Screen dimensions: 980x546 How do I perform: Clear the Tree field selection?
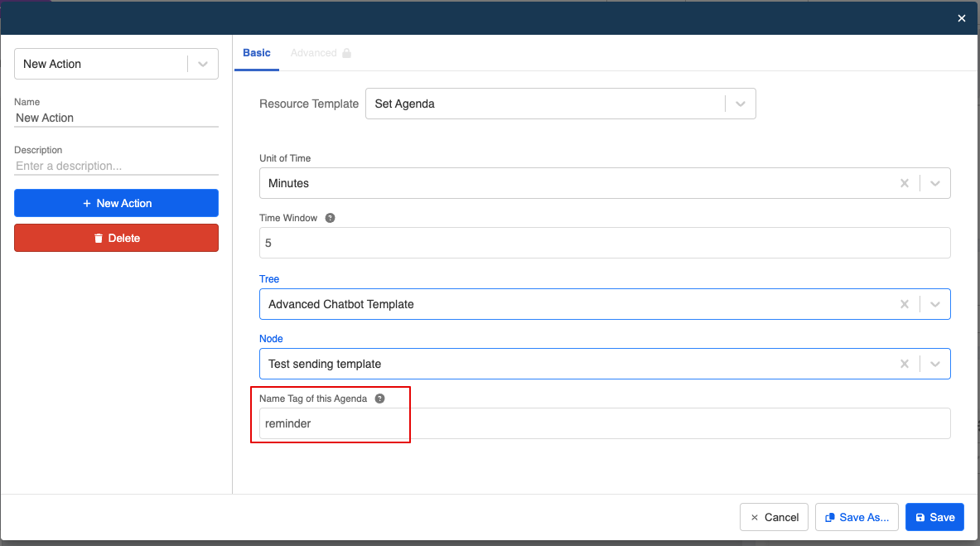(905, 304)
